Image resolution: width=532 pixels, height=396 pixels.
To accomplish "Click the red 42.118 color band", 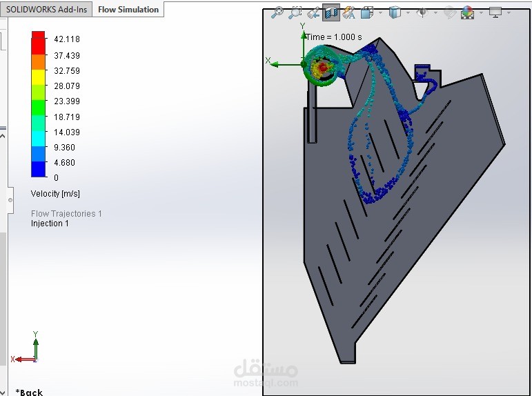I will coord(38,43).
